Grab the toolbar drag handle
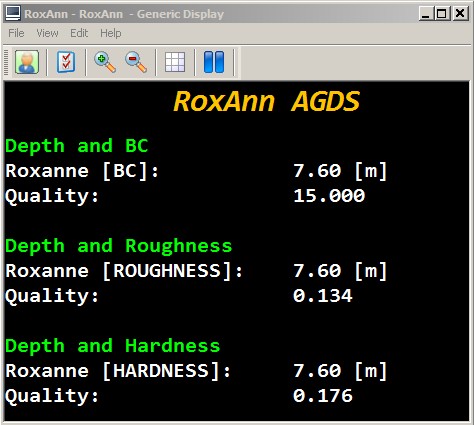Screen dimensions: 474x425 pos(6,62)
